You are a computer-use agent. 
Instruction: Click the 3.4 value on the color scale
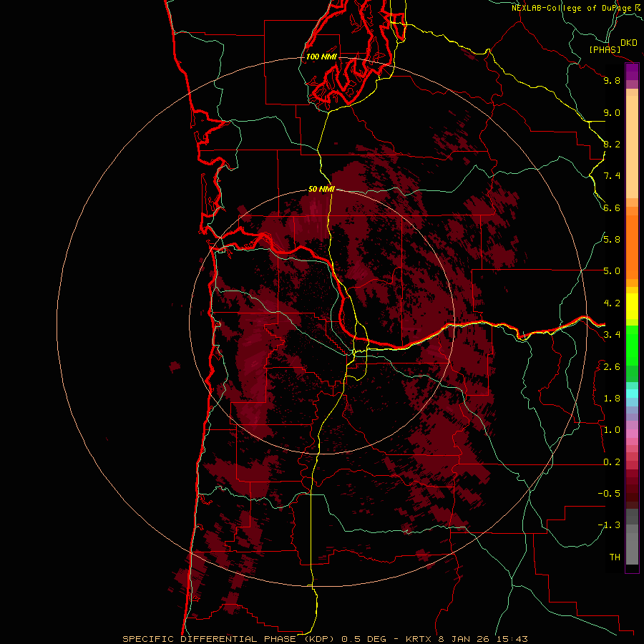(612, 335)
